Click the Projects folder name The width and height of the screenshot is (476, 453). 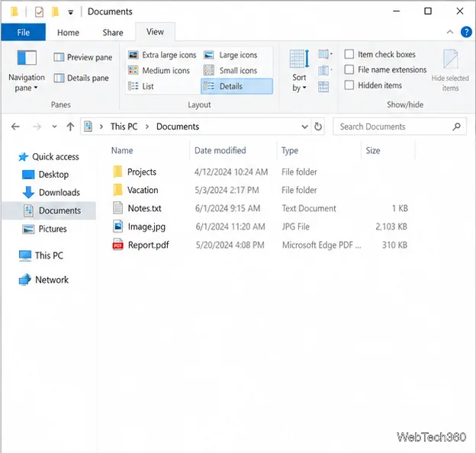pos(142,172)
